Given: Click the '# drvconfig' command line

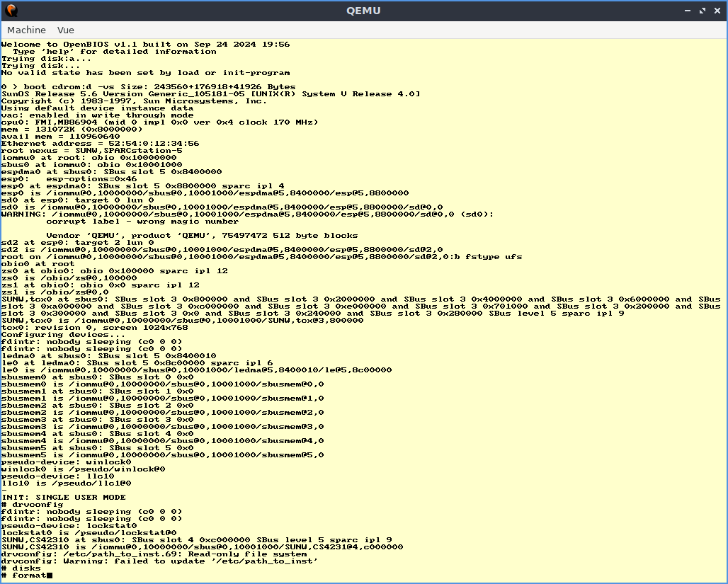Looking at the screenshot, I should pyautogui.click(x=32, y=504).
